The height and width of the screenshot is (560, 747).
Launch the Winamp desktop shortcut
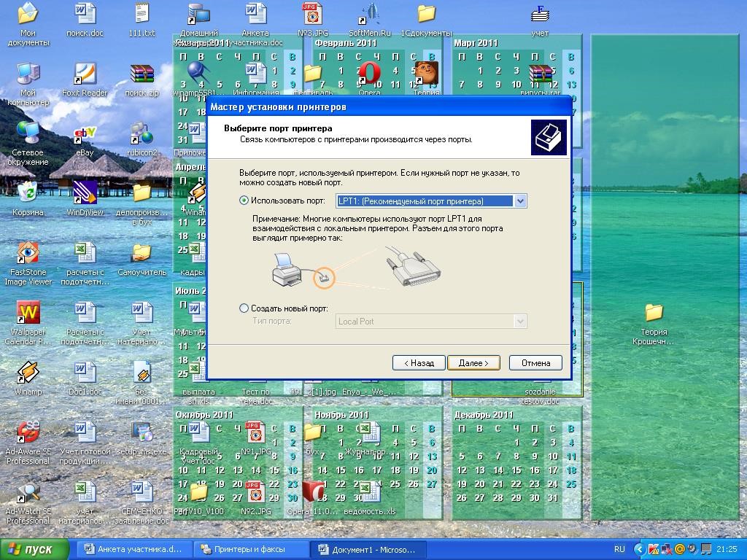point(28,373)
